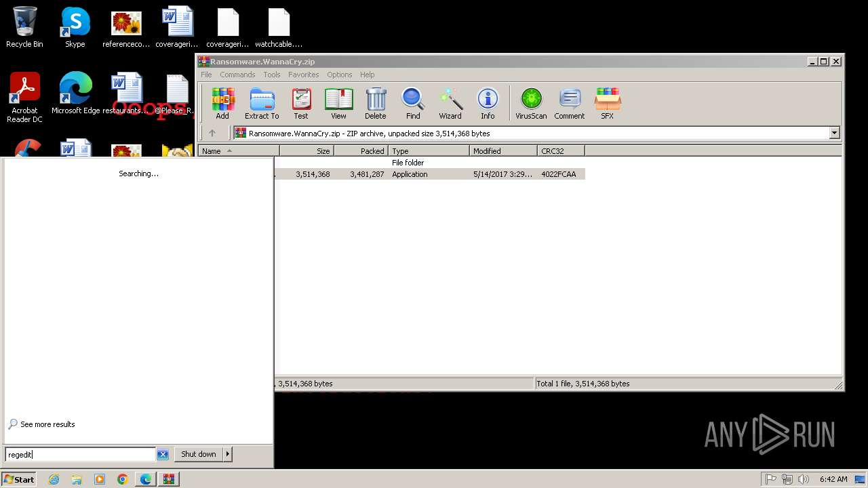Switch to WinRAR taskbar button
Screen dimensions: 868x488
click(169, 479)
